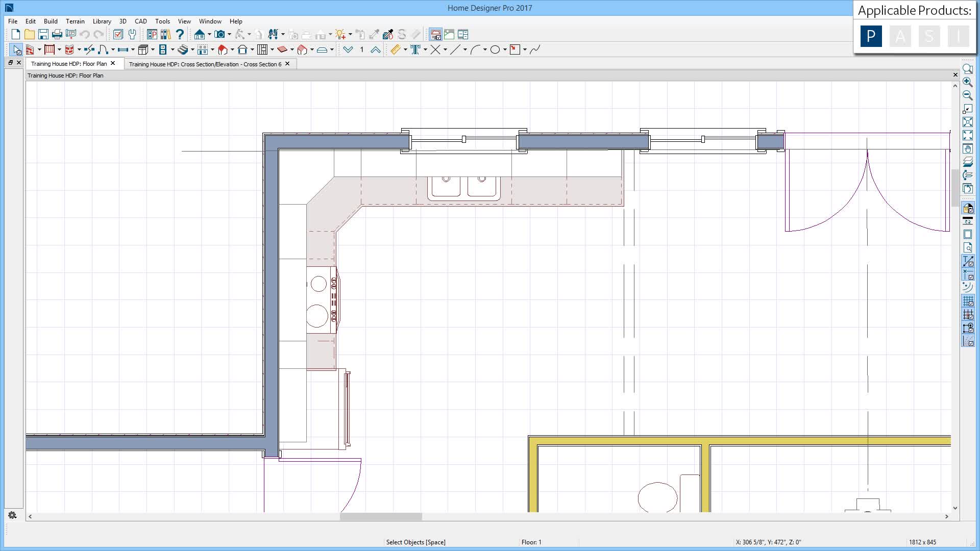Click the New Plan icon
Screen dimensions: 980x551
16,35
